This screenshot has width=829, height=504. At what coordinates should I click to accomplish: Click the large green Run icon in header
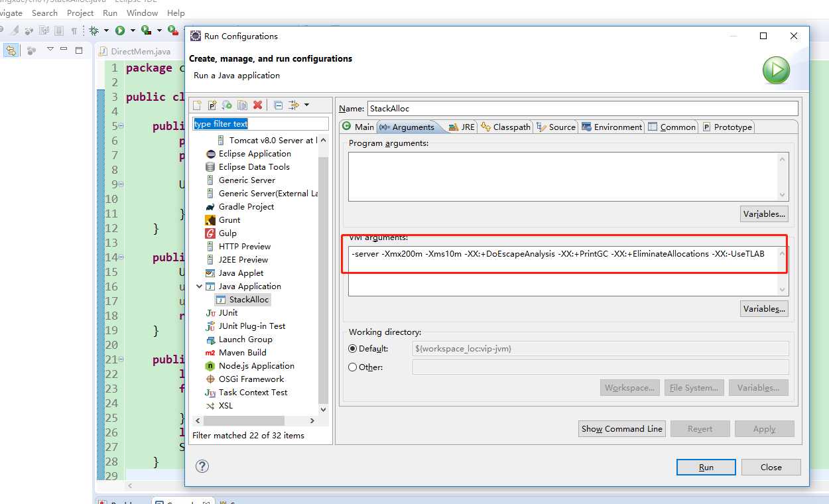776,70
